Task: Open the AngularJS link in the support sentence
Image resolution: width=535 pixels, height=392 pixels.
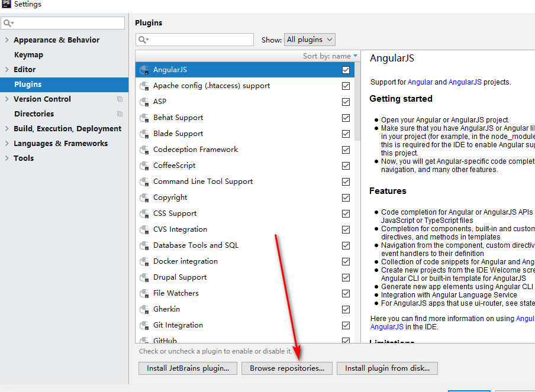Action: [x=465, y=82]
